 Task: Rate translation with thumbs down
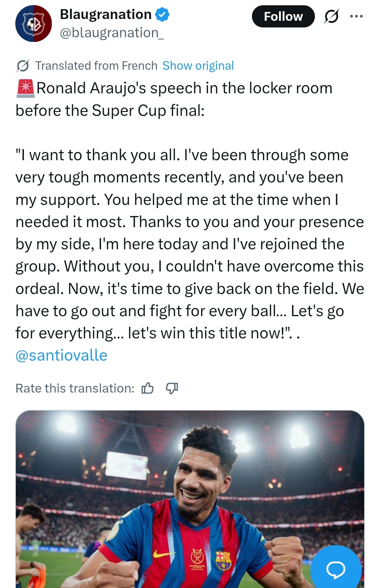tap(172, 388)
